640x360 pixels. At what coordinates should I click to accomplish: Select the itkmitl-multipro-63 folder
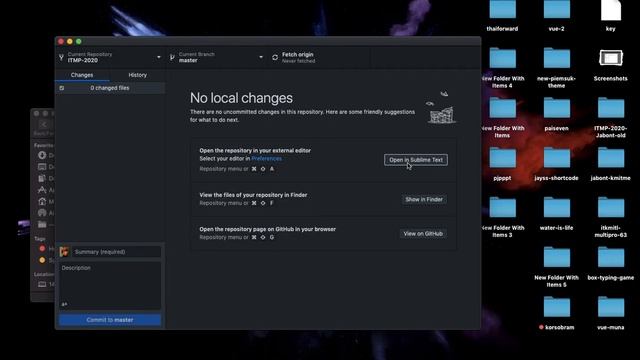point(611,217)
